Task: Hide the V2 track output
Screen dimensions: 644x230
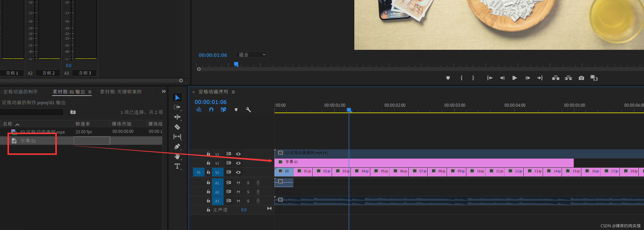Action: coord(238,163)
